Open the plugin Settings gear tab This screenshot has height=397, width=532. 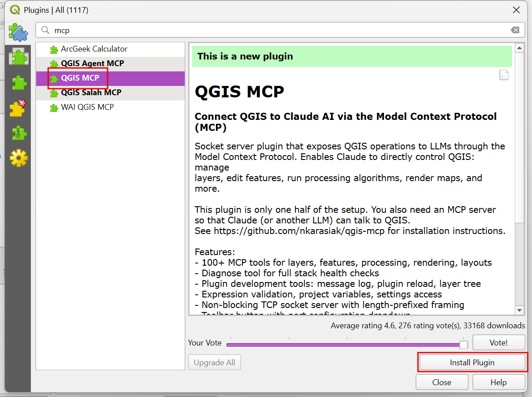pos(18,158)
